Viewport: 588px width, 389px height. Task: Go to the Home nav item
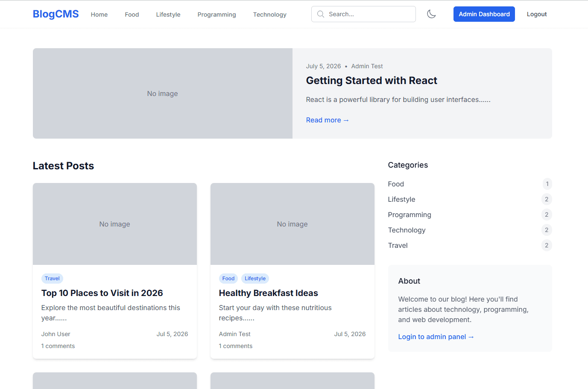click(99, 15)
